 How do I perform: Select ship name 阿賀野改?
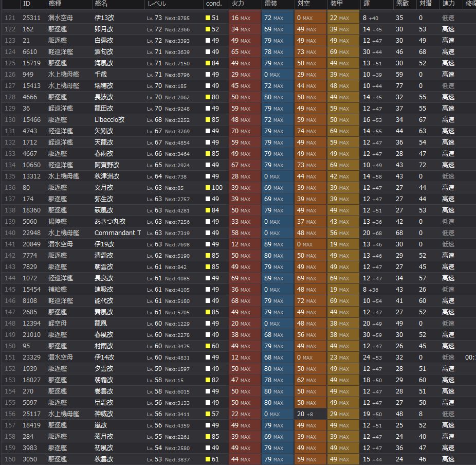point(107,165)
